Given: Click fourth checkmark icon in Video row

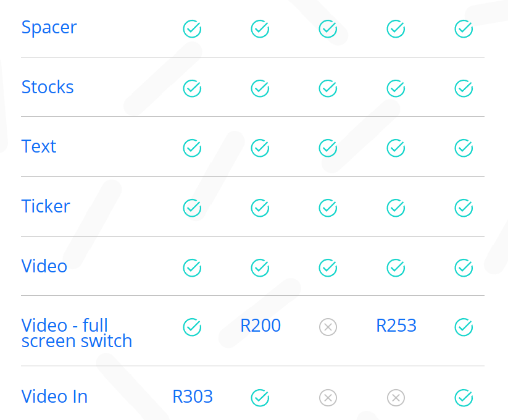Looking at the screenshot, I should pyautogui.click(x=396, y=267).
